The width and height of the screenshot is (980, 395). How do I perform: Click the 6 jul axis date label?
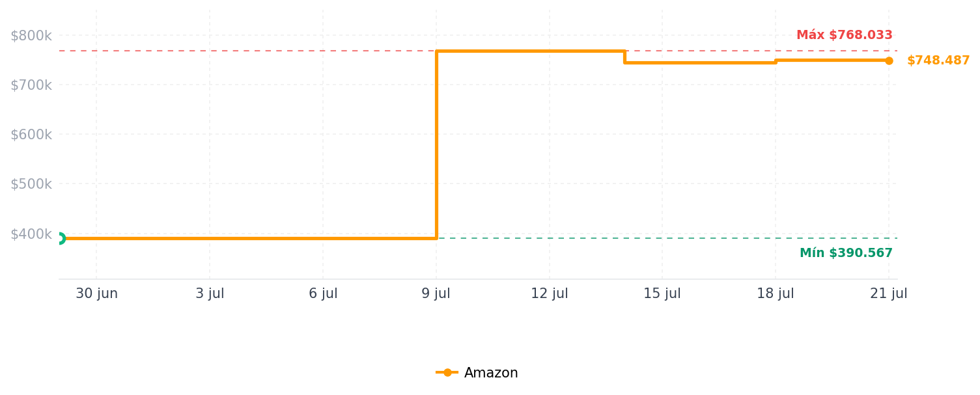point(323,293)
